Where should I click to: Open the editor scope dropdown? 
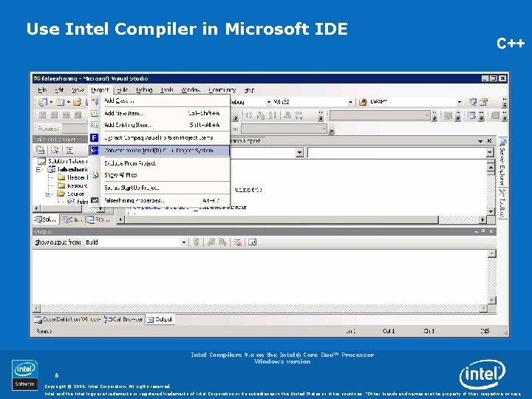[299, 153]
